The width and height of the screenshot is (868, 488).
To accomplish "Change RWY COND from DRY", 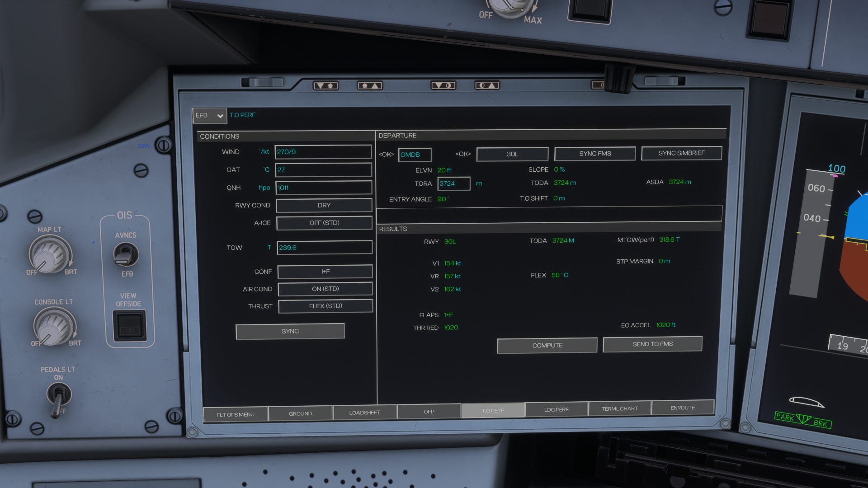I will 324,205.
